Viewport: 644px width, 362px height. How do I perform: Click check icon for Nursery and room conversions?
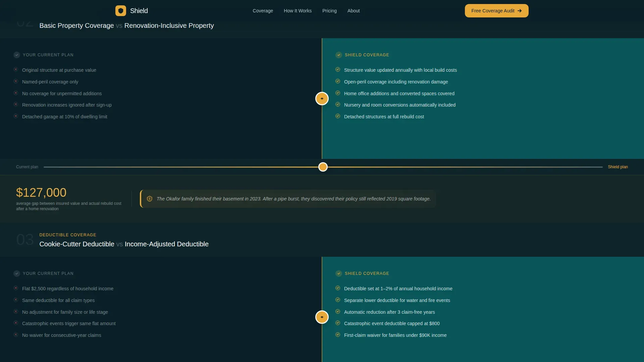coord(338,105)
